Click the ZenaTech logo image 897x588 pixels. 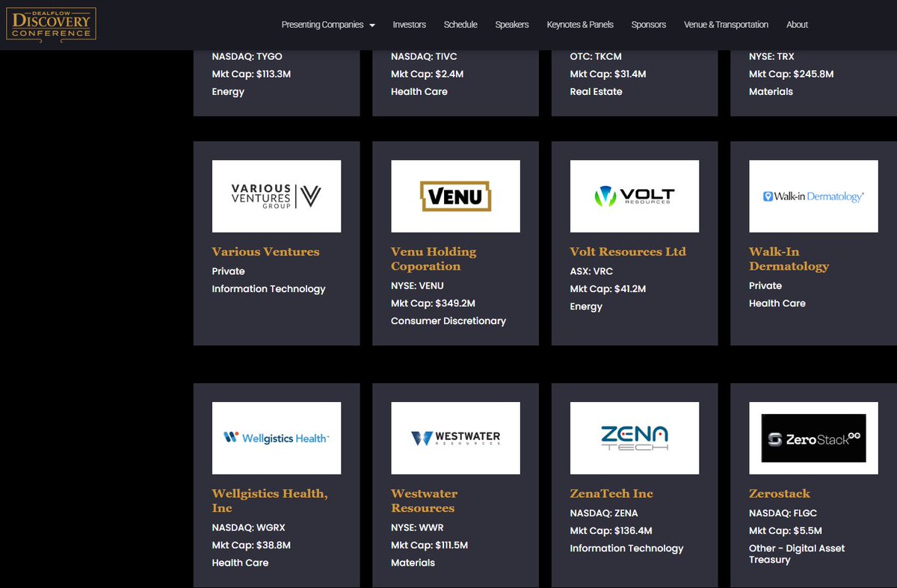pyautogui.click(x=635, y=438)
